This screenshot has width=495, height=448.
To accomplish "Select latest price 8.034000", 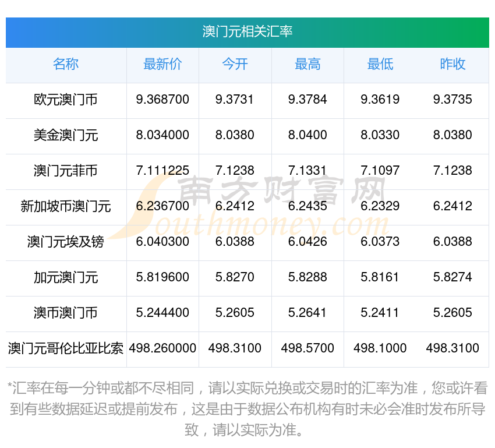I will click(162, 135).
